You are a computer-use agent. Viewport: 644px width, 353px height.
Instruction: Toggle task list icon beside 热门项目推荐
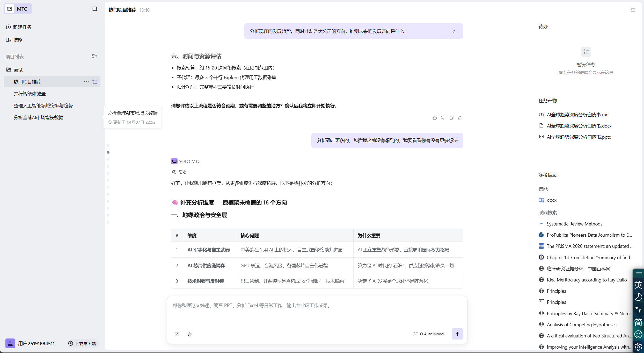pos(95,82)
